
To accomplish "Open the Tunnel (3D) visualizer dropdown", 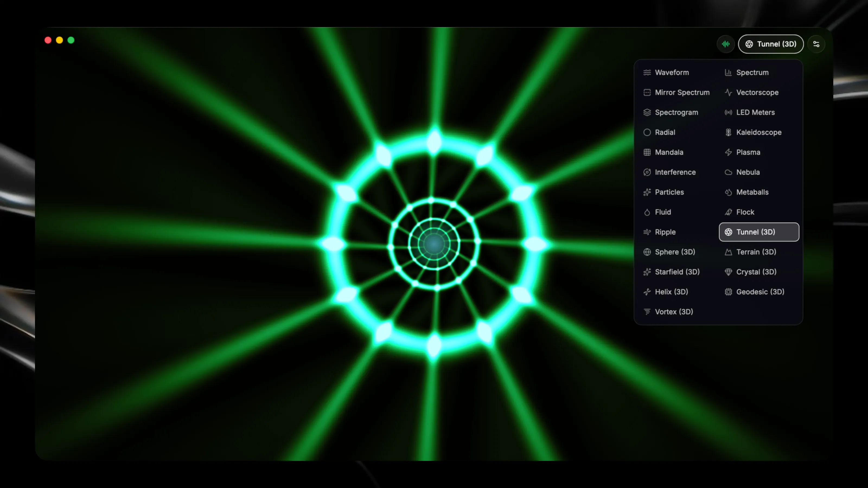I will [771, 44].
